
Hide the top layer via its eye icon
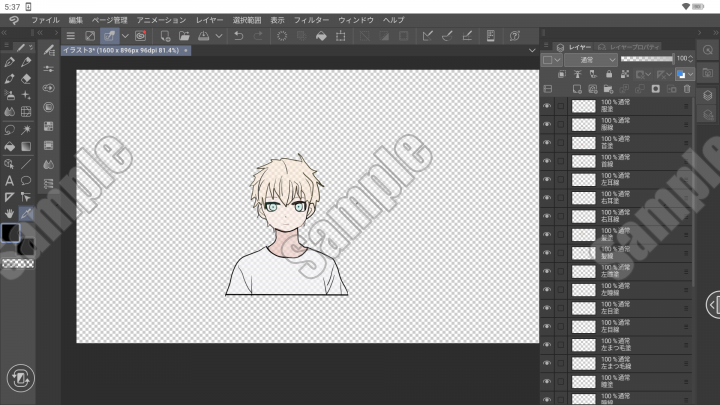pos(547,105)
